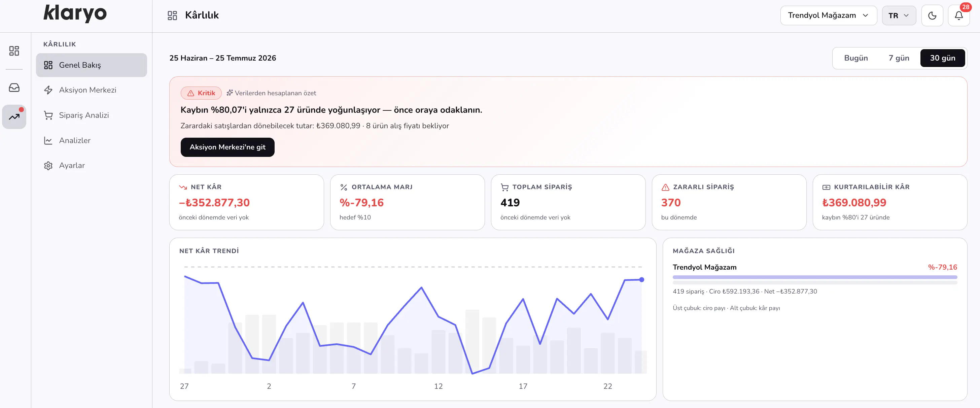The image size is (980, 408).
Task: Click the Toplam Sipariş cart icon
Action: 505,187
